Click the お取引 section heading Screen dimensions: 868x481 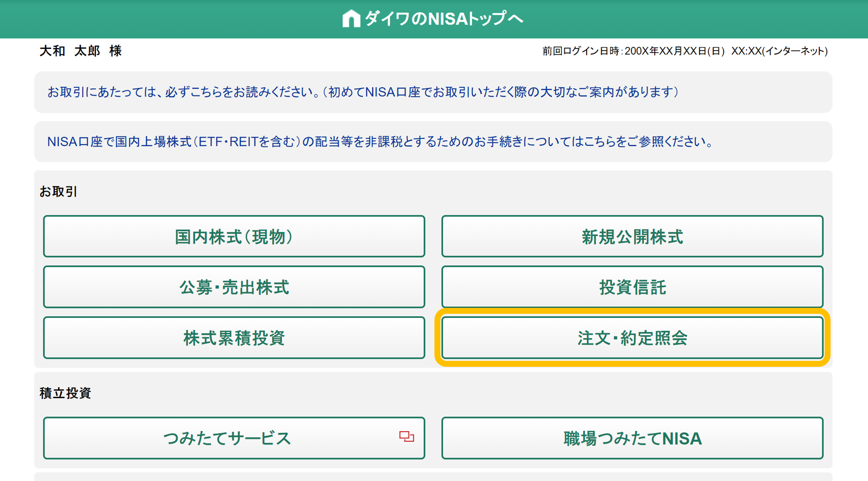58,191
